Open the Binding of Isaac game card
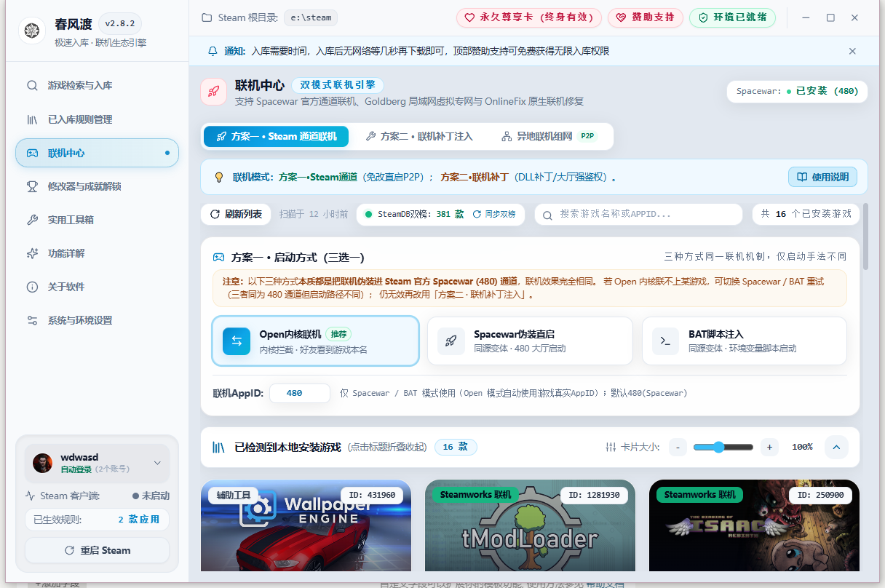Screen dimensions: 885x588 [754, 525]
